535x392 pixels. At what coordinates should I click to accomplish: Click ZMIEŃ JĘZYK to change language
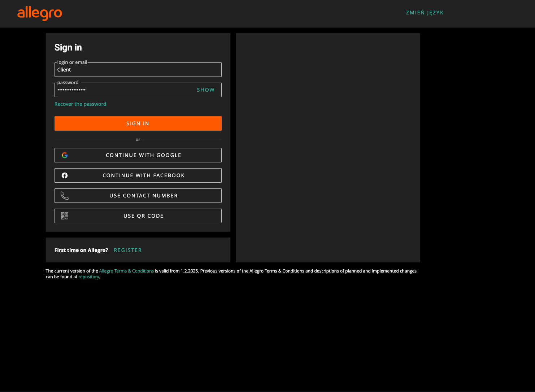(x=425, y=12)
